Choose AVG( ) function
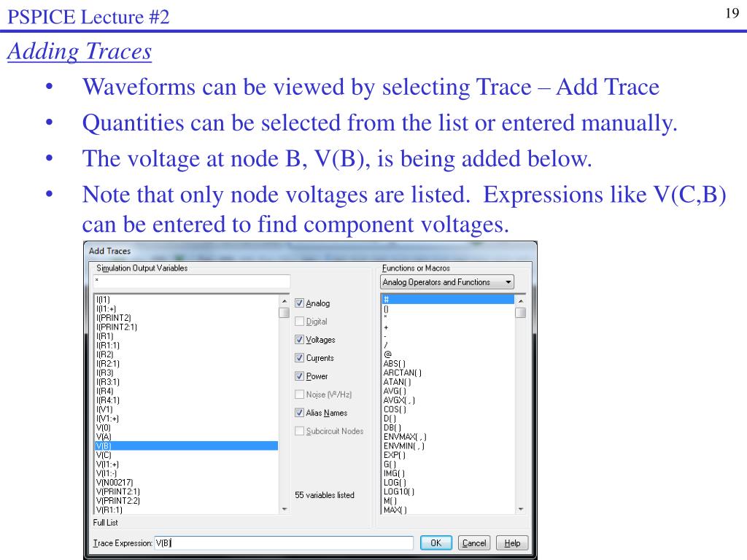Image resolution: width=747 pixels, height=560 pixels. coord(395,391)
